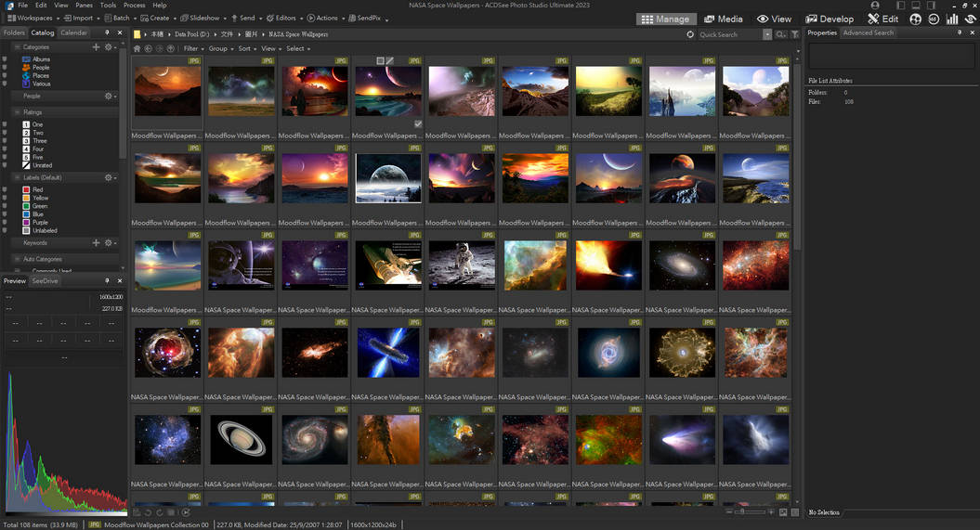Open the 365 mode icon
980x530 pixels.
click(934, 19)
